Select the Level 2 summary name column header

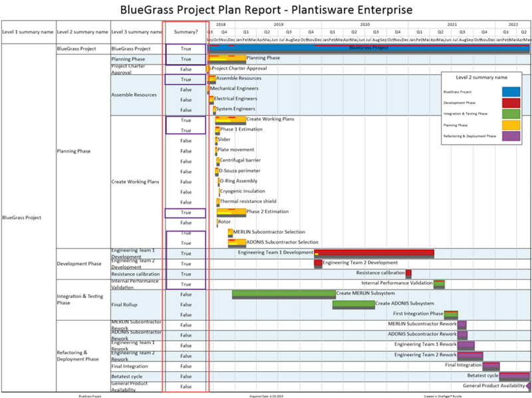coord(82,32)
